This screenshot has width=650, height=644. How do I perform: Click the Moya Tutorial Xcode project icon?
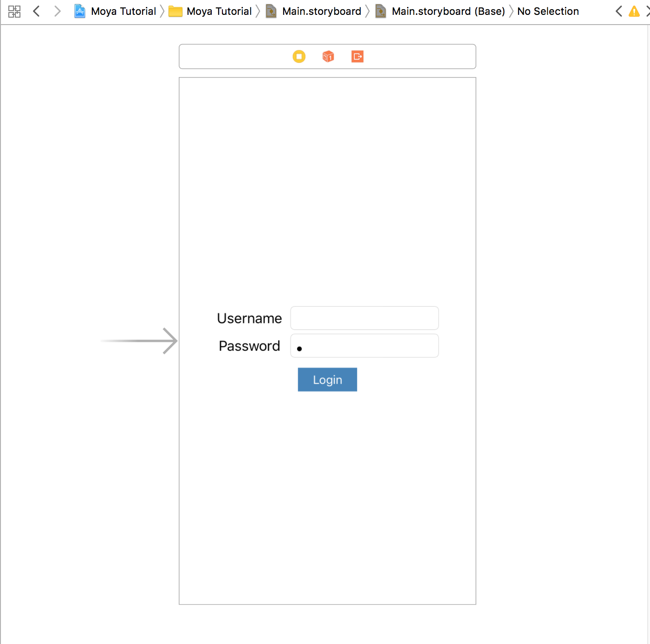pos(80,11)
